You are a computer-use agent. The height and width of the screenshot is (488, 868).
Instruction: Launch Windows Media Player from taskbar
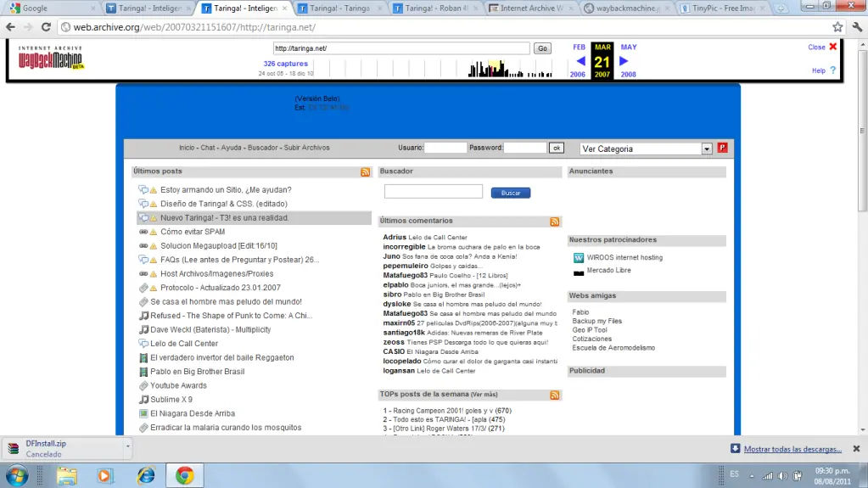coord(104,476)
